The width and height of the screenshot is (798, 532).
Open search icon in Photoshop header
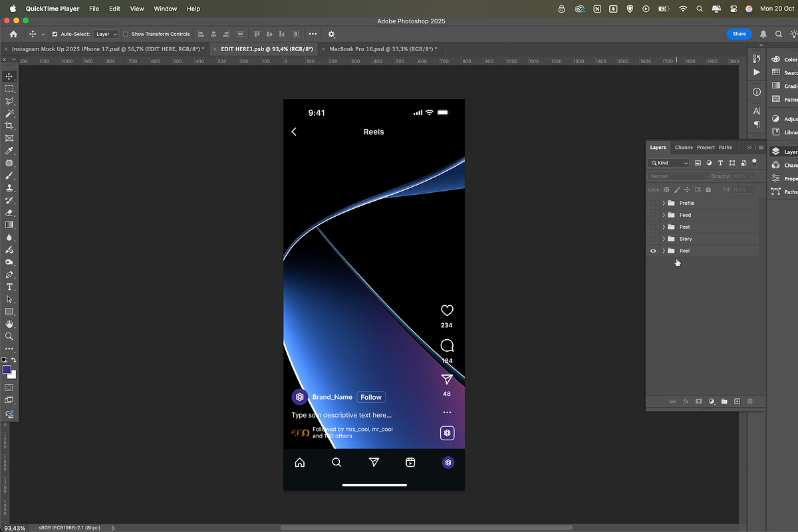(779, 34)
